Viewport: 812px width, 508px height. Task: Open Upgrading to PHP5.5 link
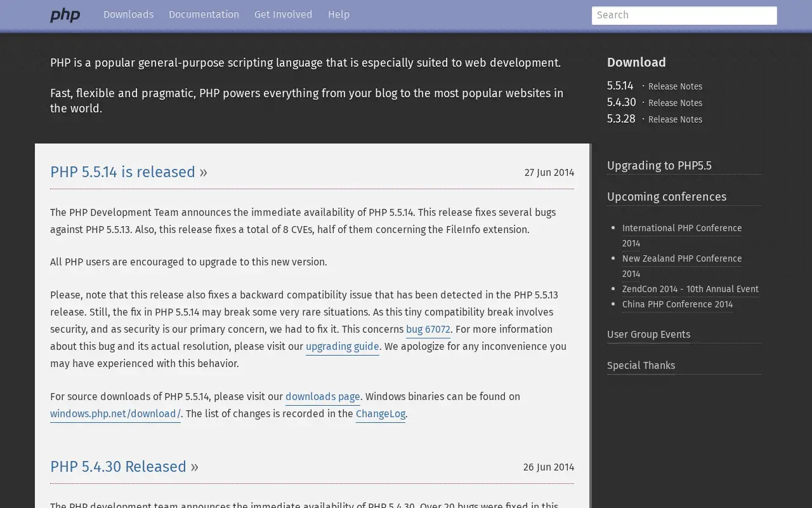click(659, 166)
